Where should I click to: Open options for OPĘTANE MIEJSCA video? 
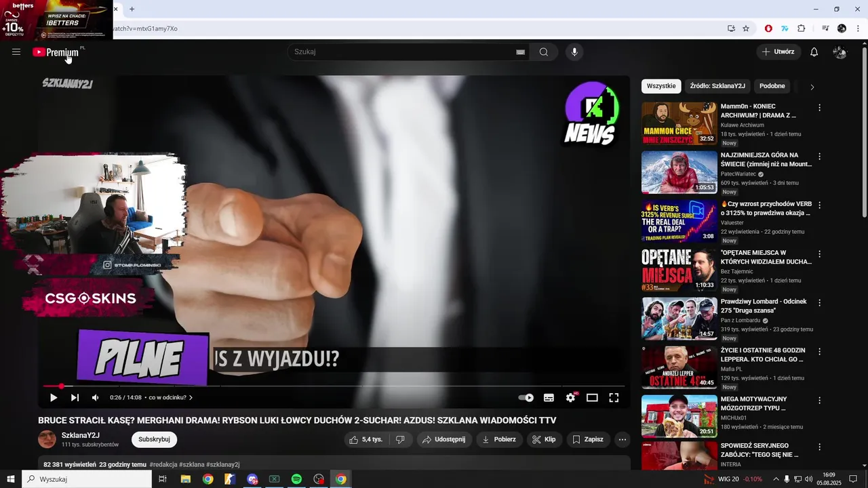819,254
